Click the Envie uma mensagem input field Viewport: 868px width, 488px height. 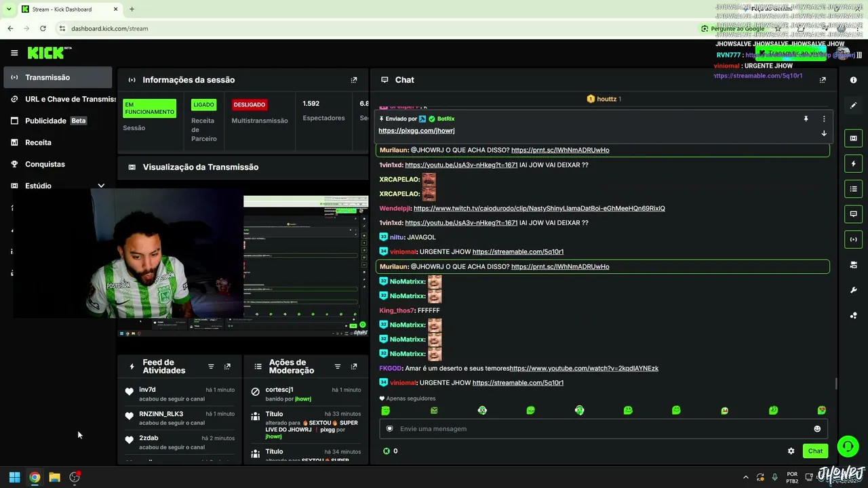604,429
